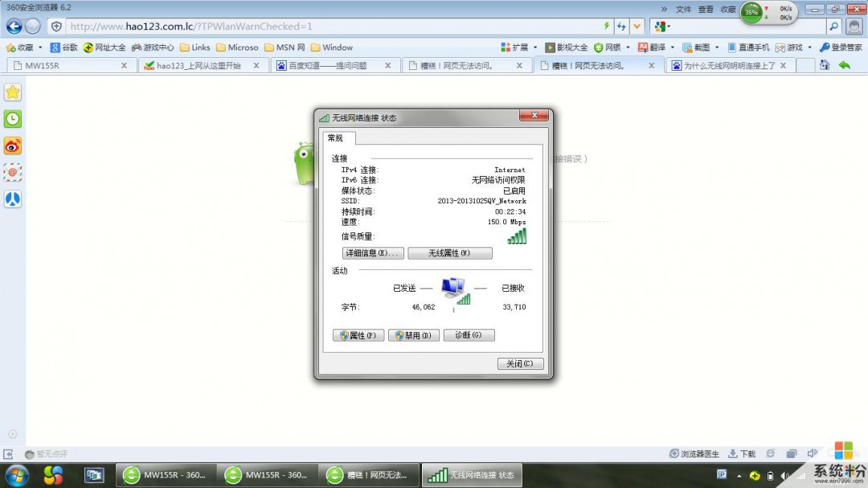
Task: Open the Links bookmark folder
Action: [x=194, y=47]
